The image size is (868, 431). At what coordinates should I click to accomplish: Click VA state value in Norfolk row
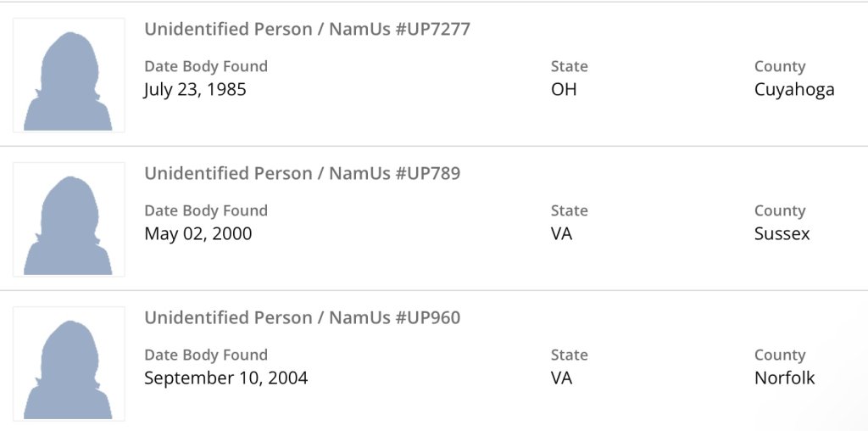[561, 378]
